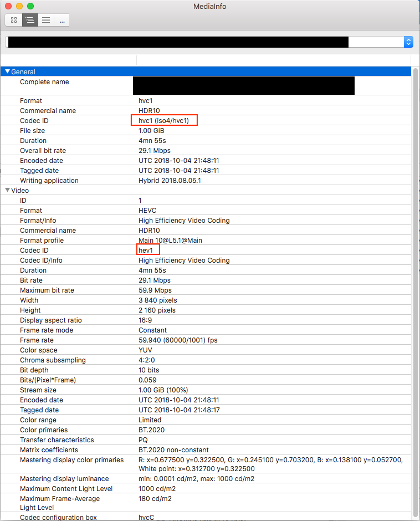Select the Format profile row
This screenshot has height=521, width=420.
(42, 240)
